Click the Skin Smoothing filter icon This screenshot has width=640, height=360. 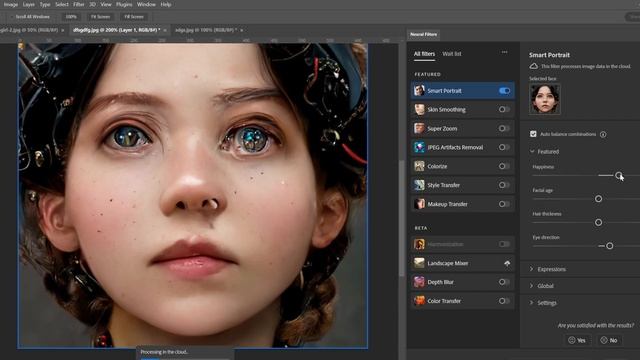[x=419, y=109]
